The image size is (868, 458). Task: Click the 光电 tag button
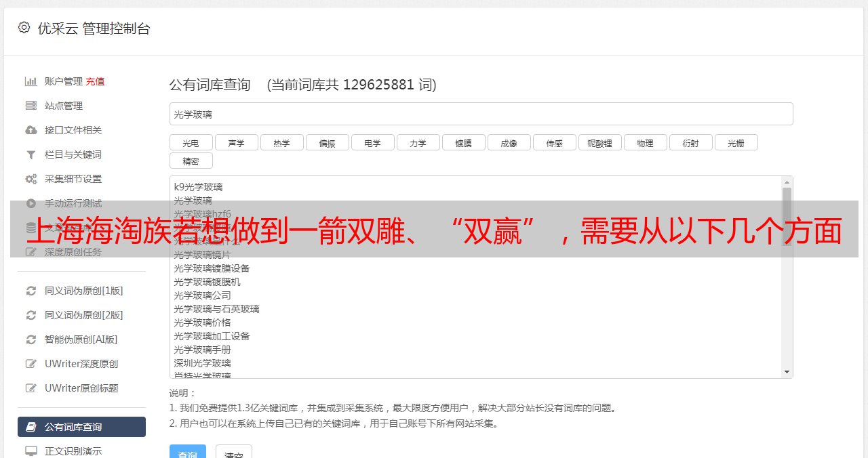point(191,142)
